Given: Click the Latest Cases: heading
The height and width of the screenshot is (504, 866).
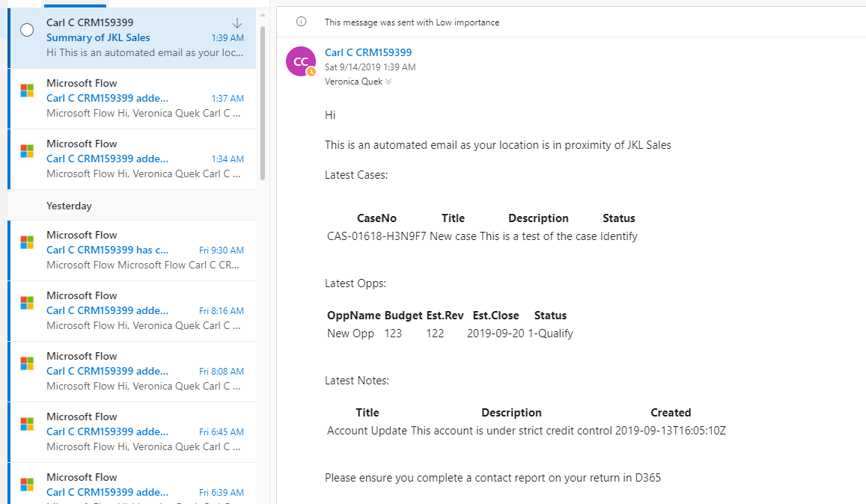Looking at the screenshot, I should click(356, 175).
